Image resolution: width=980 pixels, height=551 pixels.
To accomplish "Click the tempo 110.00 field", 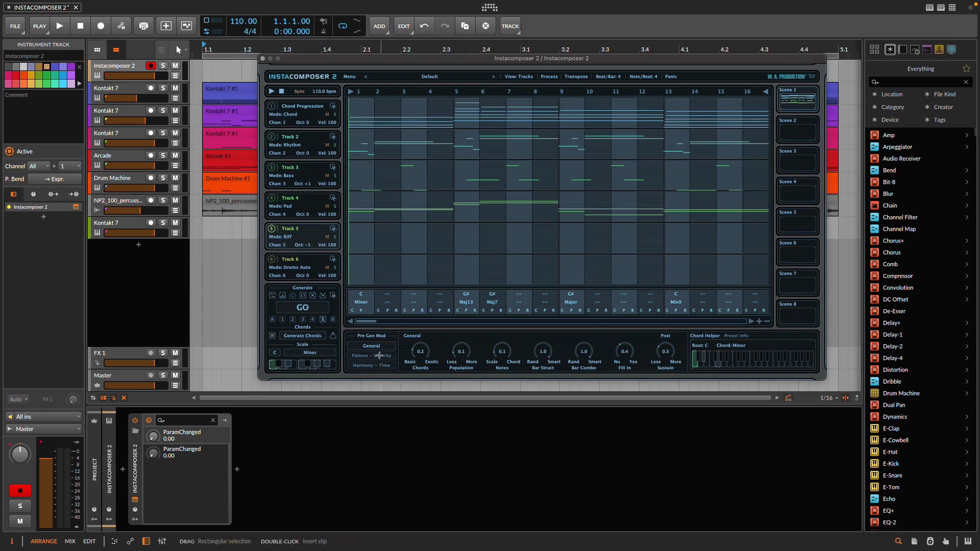I will pos(243,21).
